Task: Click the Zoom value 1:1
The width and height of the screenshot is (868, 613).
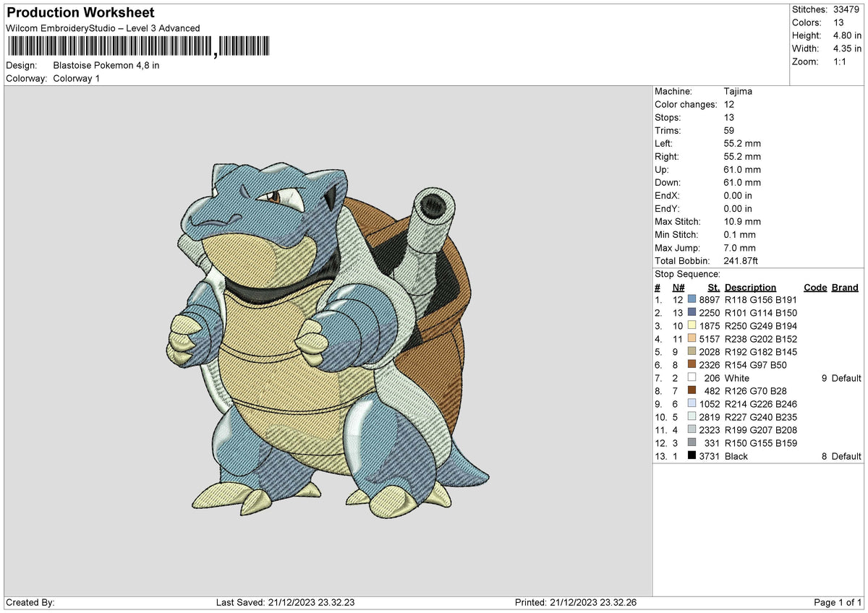Action: pos(838,61)
